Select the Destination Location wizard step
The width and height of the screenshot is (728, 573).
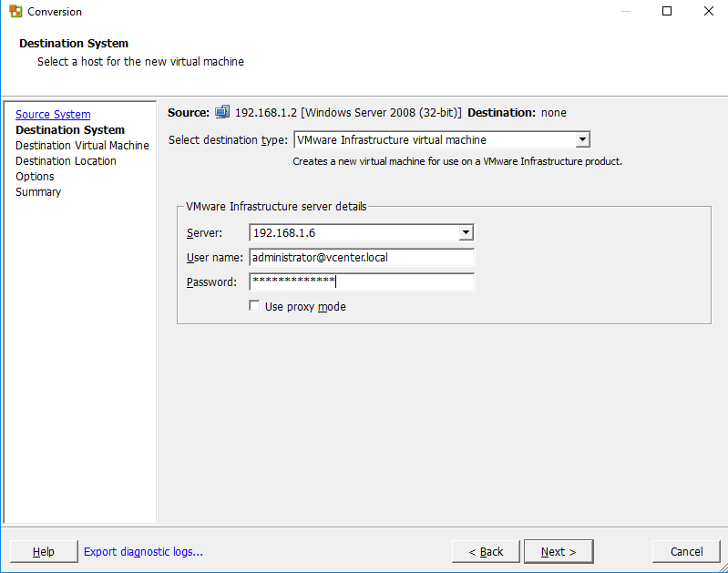66,160
